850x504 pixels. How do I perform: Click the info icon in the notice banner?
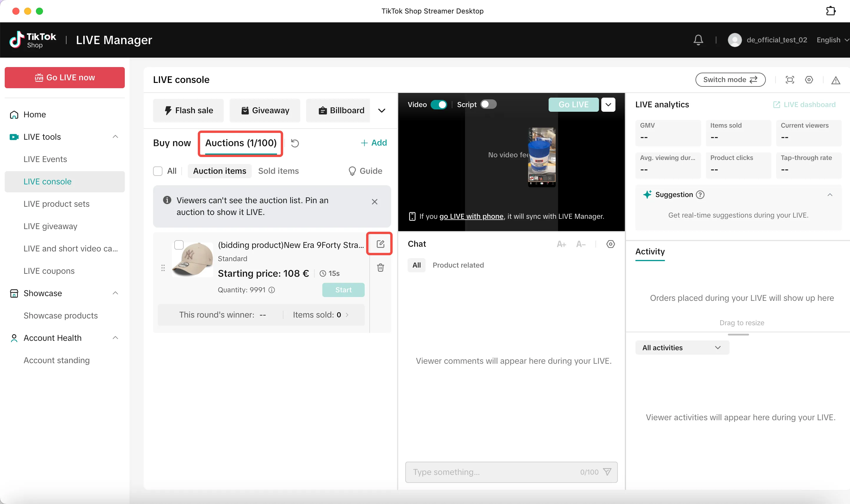coord(167,200)
